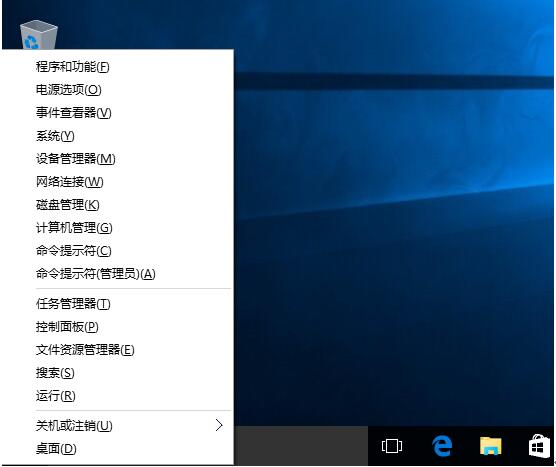Expand 关机或注销(U) submenu
Image resolution: width=556 pixels, height=467 pixels.
[117, 426]
